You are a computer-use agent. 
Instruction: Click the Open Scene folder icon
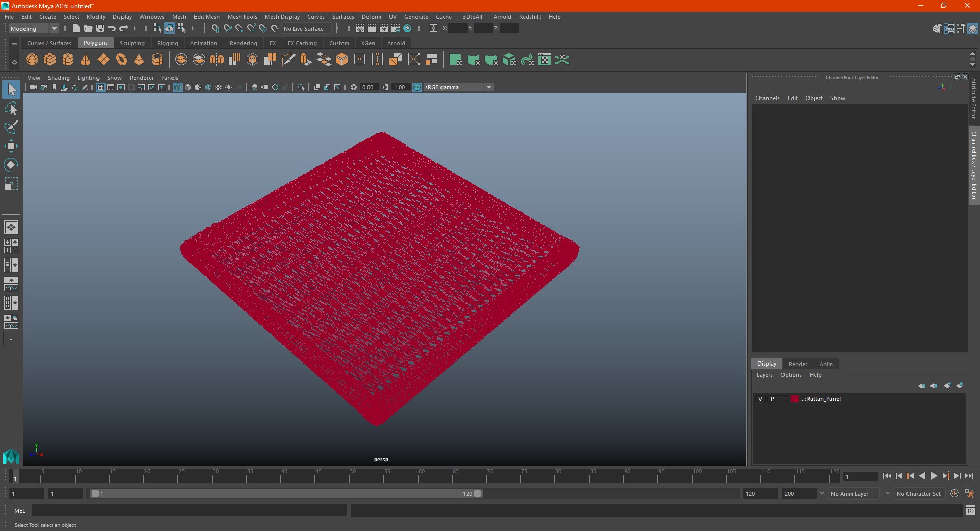[88, 29]
